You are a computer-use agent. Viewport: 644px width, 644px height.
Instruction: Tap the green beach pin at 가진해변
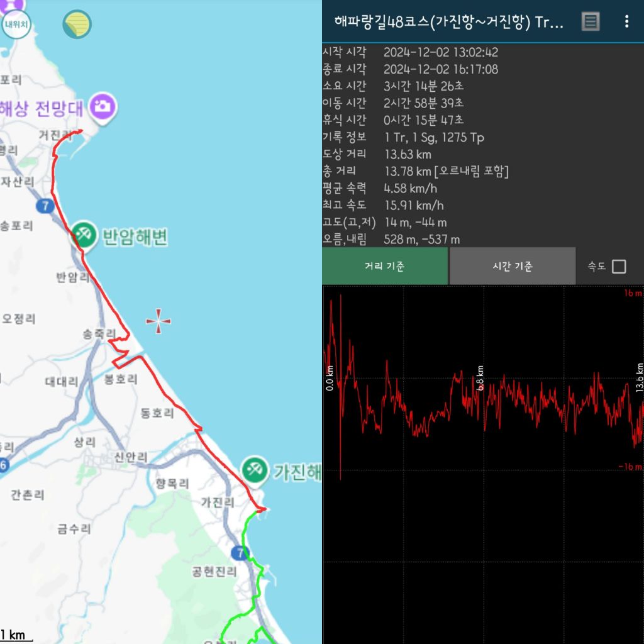[x=255, y=470]
